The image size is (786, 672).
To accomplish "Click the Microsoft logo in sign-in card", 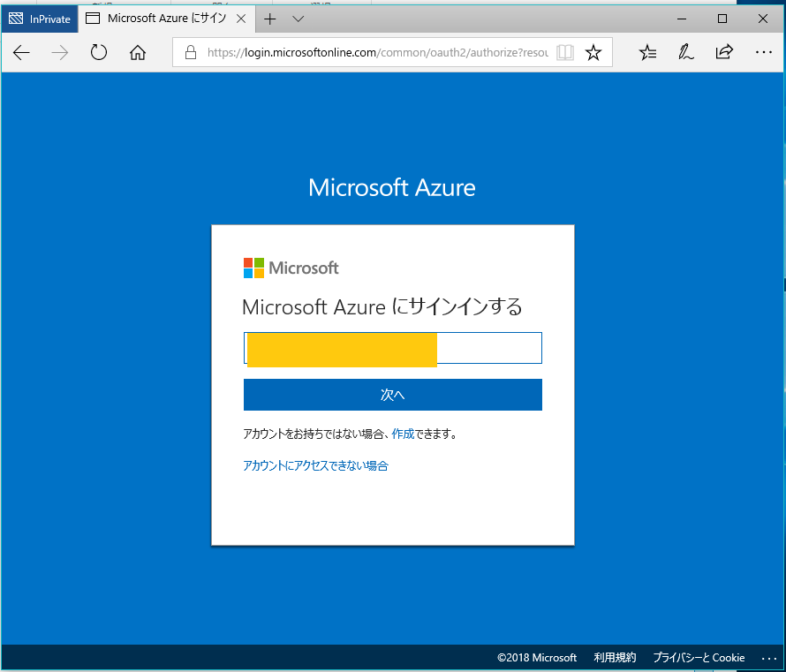I will point(291,268).
